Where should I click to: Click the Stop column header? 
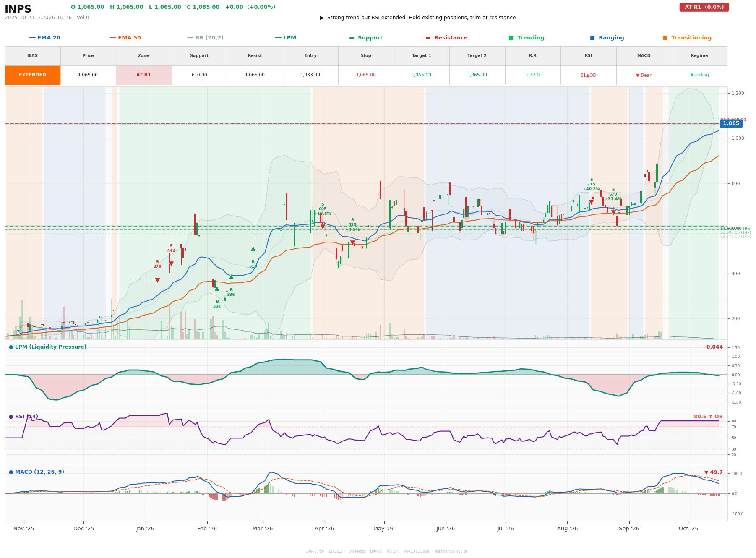366,56
